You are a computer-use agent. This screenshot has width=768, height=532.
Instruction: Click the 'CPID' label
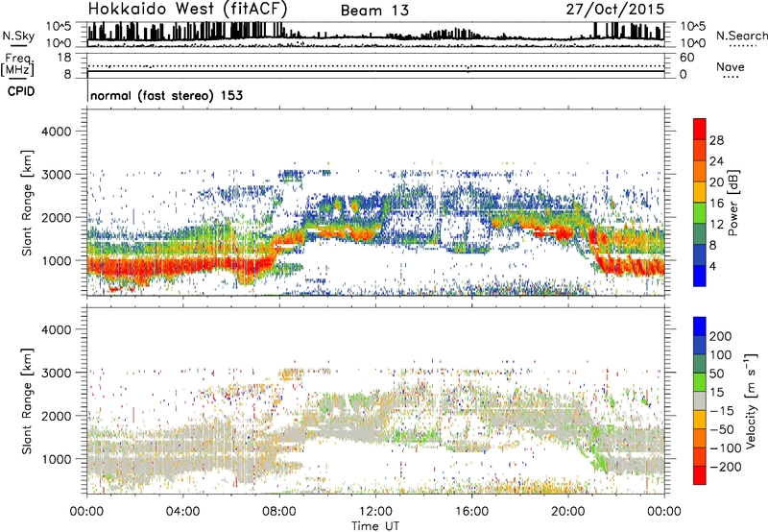pyautogui.click(x=21, y=91)
